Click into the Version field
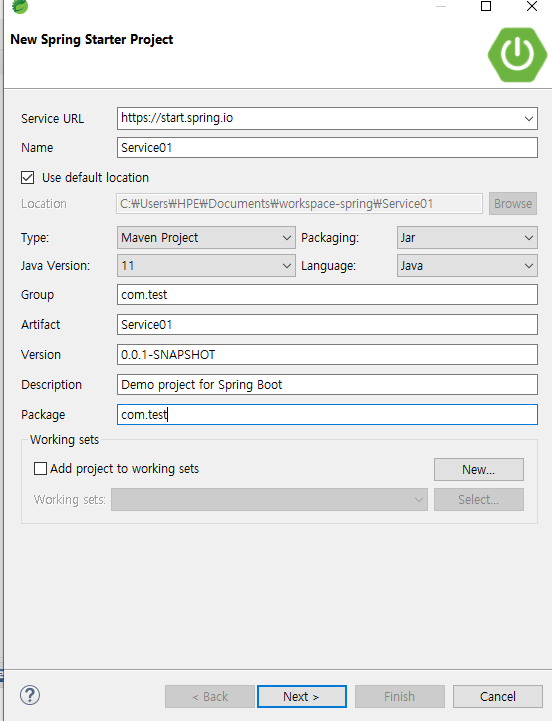552x721 pixels. [x=327, y=355]
